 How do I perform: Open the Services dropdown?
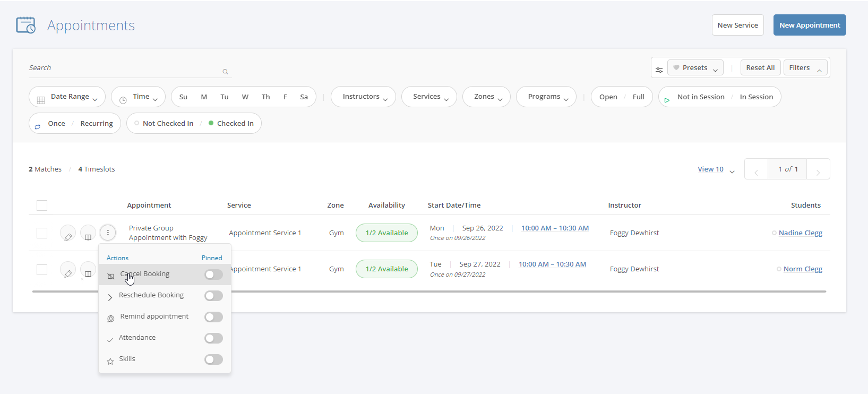(429, 97)
